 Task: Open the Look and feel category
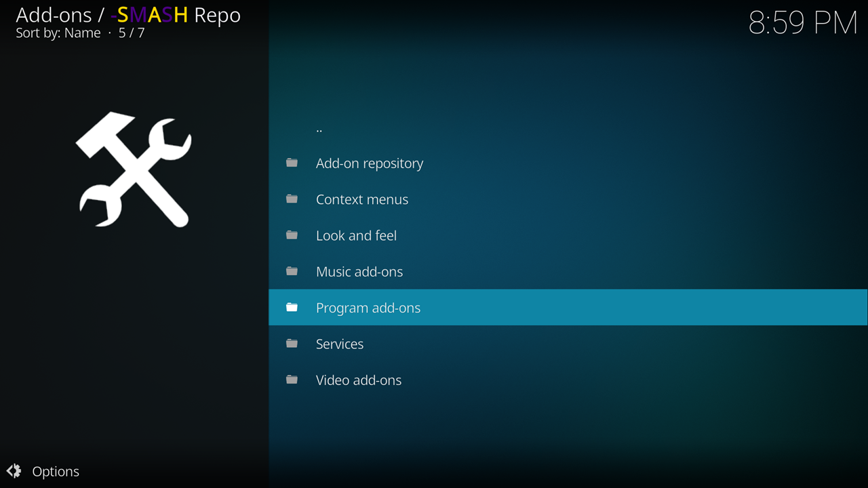(356, 236)
